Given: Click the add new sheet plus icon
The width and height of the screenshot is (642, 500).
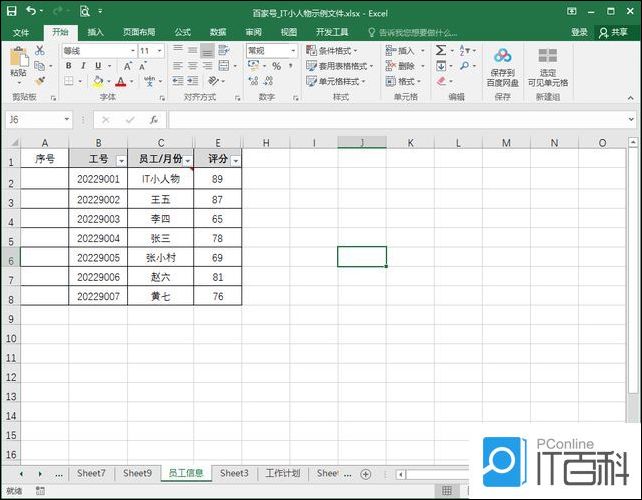Looking at the screenshot, I should click(x=365, y=473).
